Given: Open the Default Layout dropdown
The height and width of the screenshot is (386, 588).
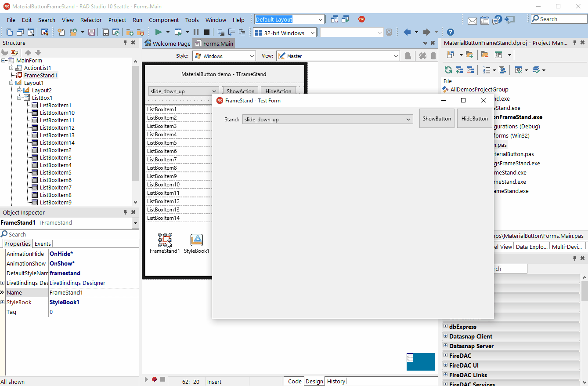Looking at the screenshot, I should (x=320, y=19).
